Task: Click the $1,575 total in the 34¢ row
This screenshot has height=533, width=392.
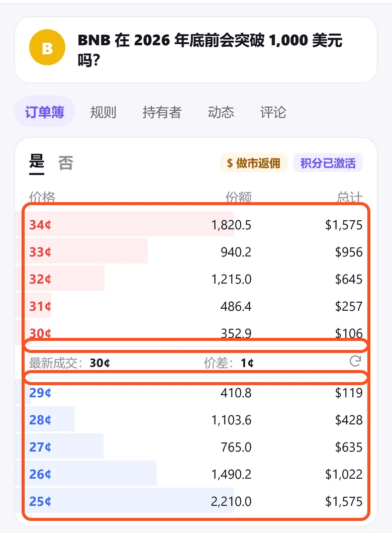Action: pyautogui.click(x=344, y=225)
